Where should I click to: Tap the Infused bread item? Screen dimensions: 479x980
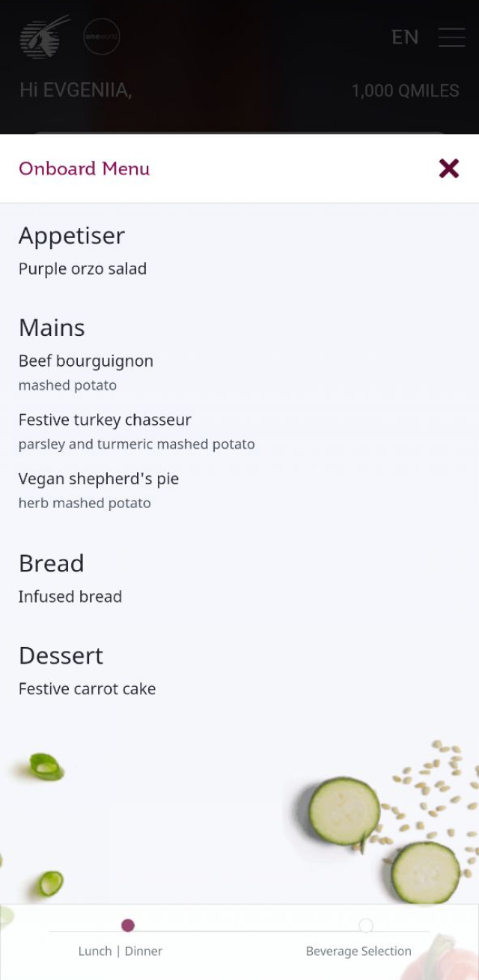pos(70,596)
